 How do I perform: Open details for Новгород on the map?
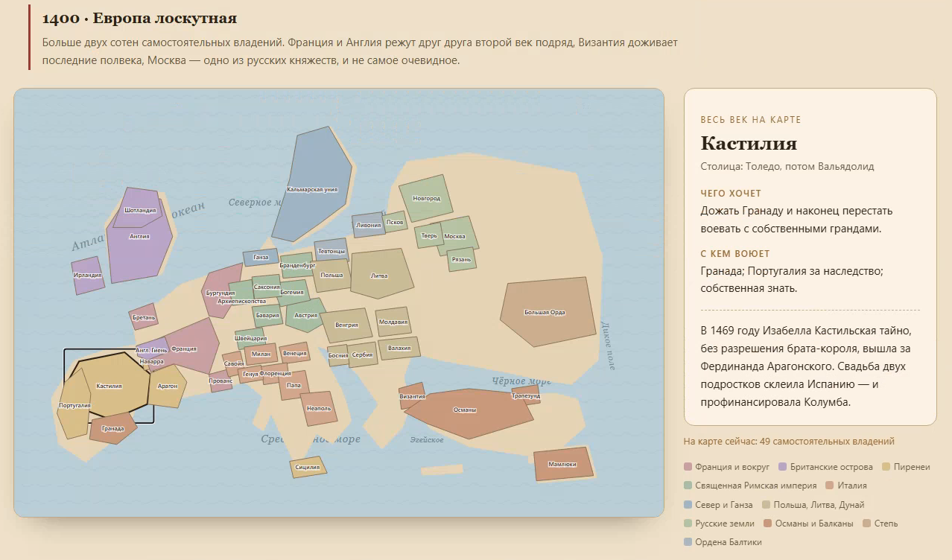[427, 198]
